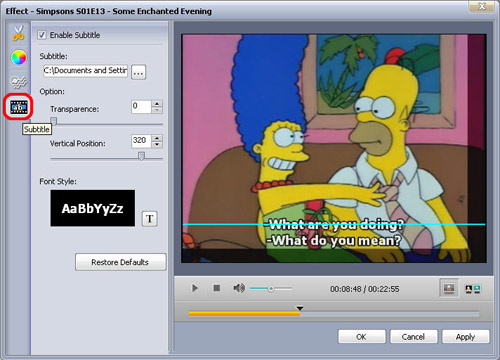Click the orange seek bar

click(x=244, y=314)
